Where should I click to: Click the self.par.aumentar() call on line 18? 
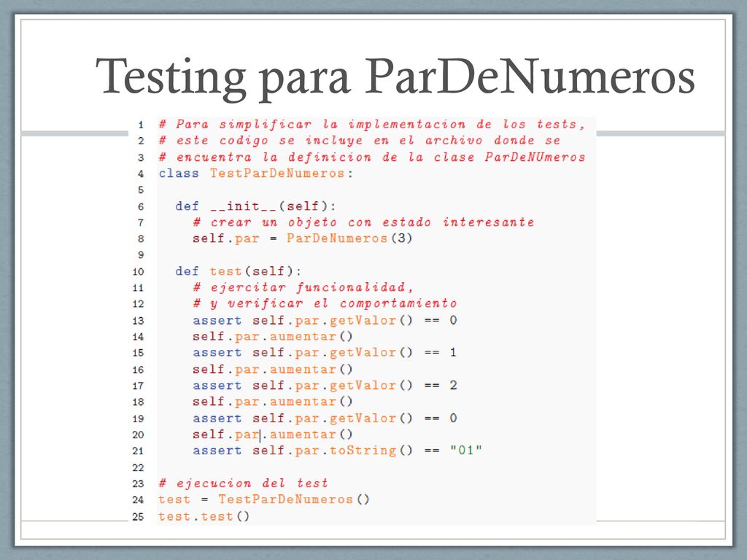[273, 402]
